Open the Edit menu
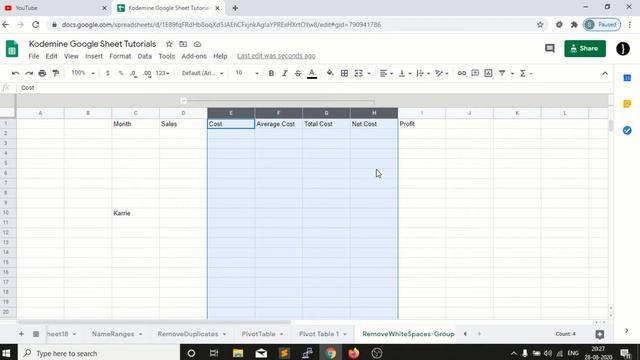Image resolution: width=640 pixels, height=360 pixels. [51, 56]
